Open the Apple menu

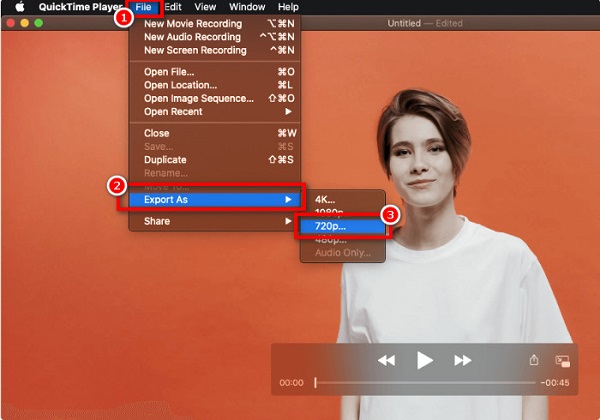coord(20,7)
